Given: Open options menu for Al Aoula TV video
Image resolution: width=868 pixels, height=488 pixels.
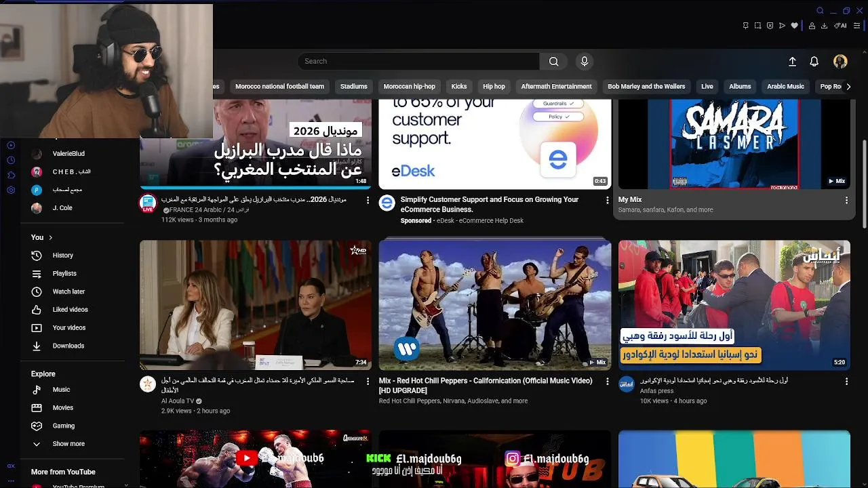Looking at the screenshot, I should coord(368,382).
